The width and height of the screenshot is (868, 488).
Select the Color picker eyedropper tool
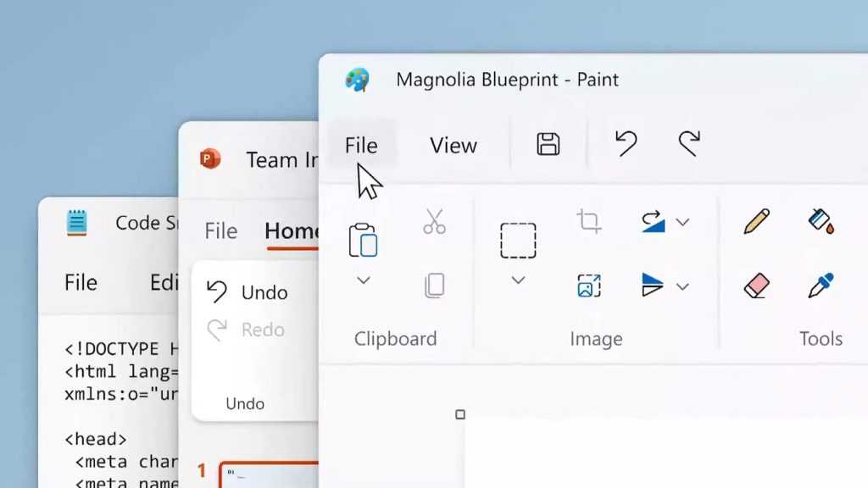click(821, 286)
